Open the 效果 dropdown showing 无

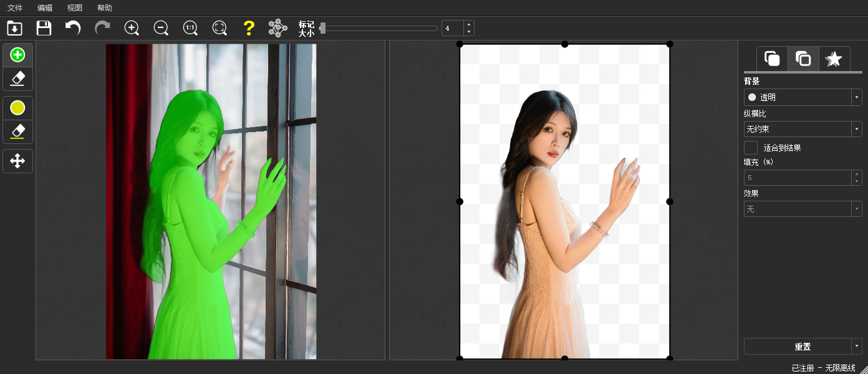click(x=803, y=209)
